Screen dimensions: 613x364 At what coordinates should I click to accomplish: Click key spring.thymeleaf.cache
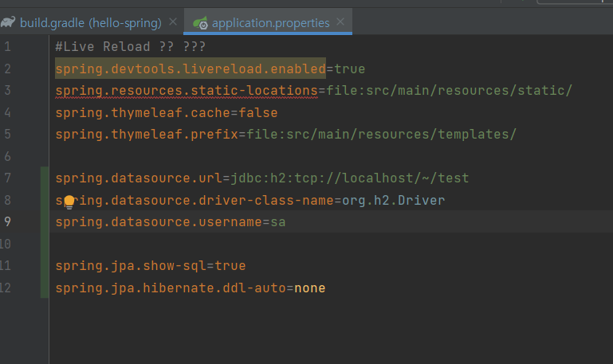143,113
